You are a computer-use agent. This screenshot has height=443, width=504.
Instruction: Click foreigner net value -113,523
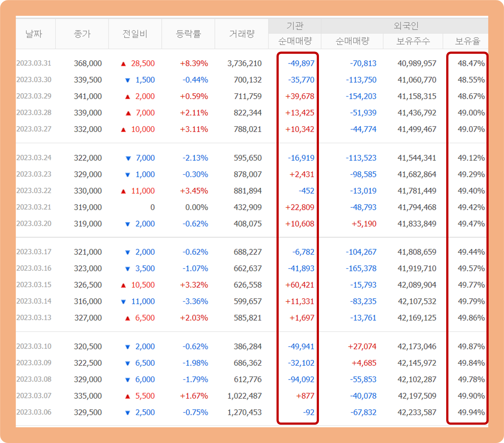pyautogui.click(x=361, y=158)
